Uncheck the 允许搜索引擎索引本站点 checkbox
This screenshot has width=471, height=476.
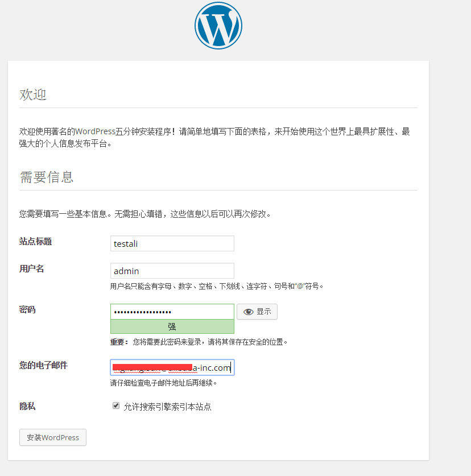(x=116, y=406)
